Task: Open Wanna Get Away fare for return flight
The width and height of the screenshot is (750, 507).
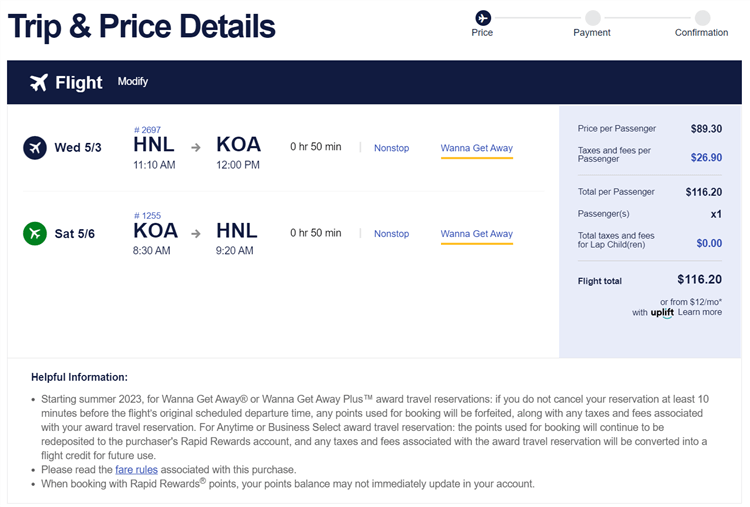Action: click(476, 234)
